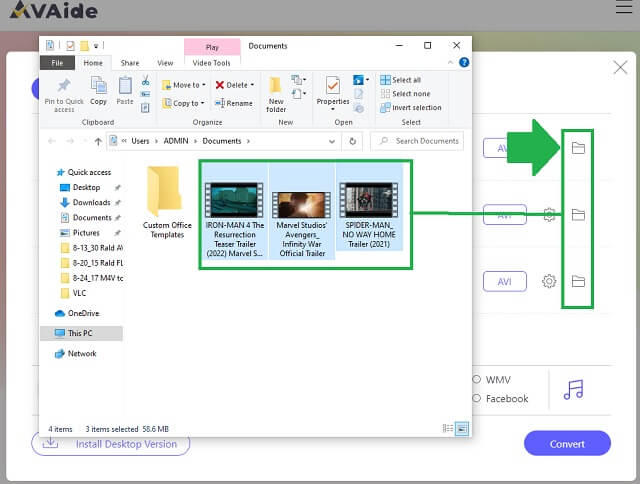Image resolution: width=640 pixels, height=484 pixels.
Task: Click folder icon in middle AVI row
Action: pyautogui.click(x=578, y=215)
